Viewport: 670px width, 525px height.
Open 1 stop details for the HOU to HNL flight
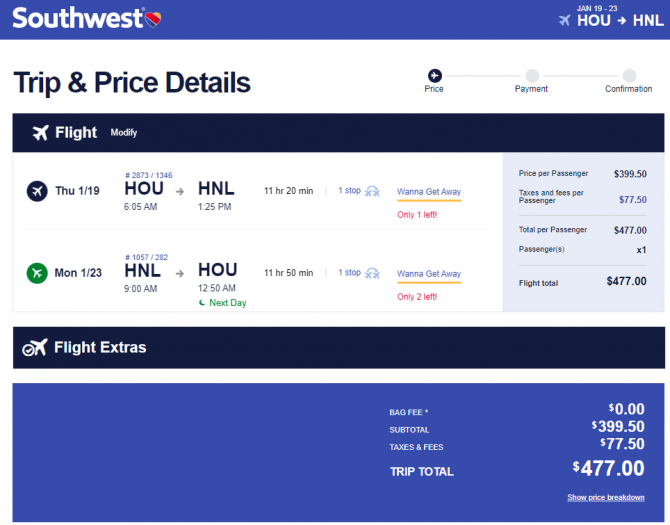350,191
